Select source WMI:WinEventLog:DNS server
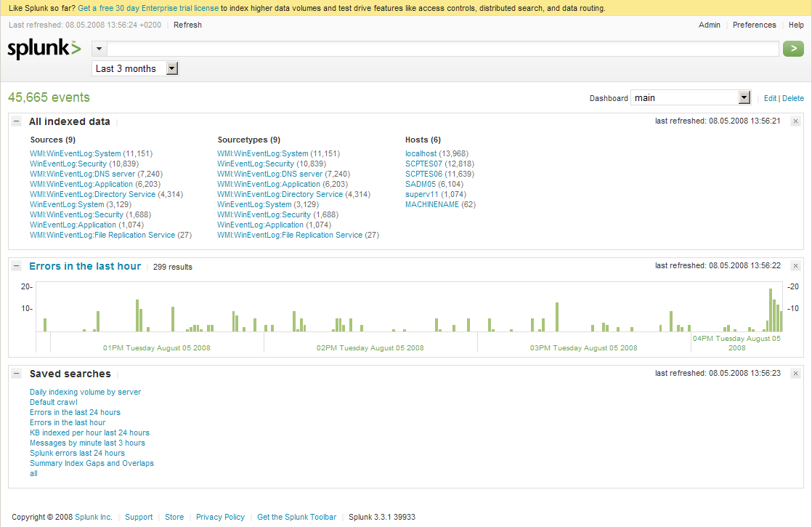 click(x=82, y=174)
